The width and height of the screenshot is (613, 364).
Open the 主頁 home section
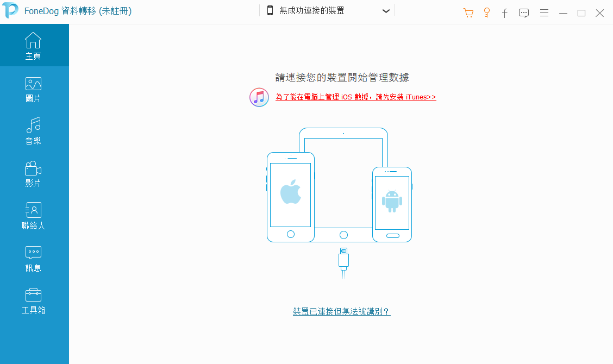click(33, 45)
